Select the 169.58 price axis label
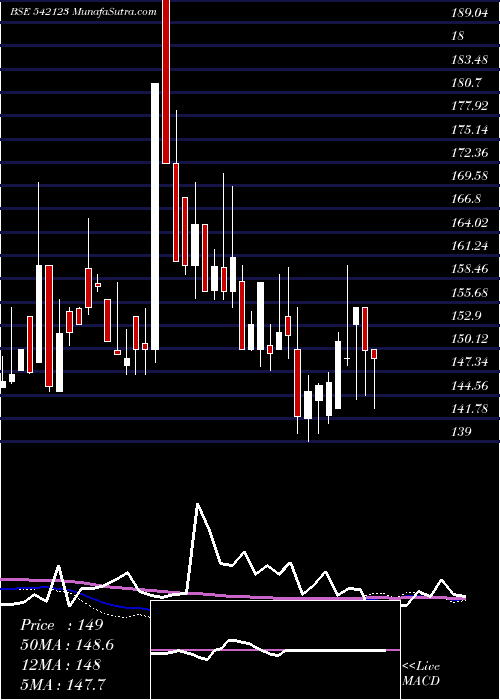The image size is (500, 700). tap(470, 175)
